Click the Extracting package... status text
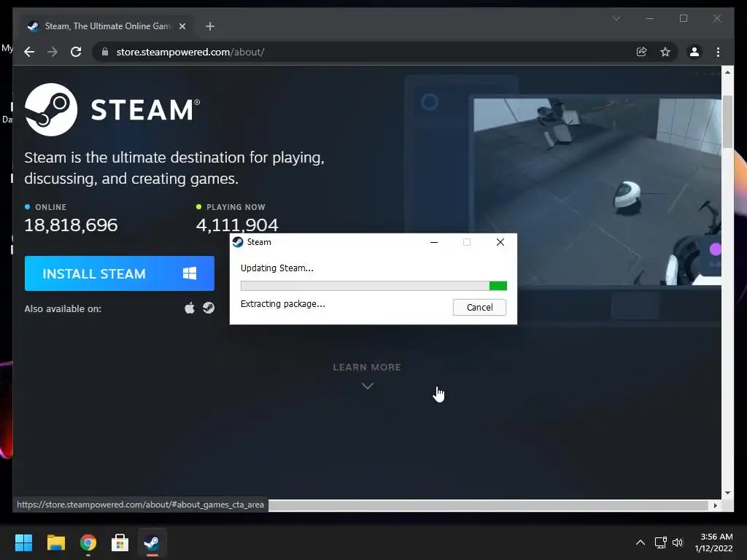The width and height of the screenshot is (747, 560). pyautogui.click(x=283, y=304)
